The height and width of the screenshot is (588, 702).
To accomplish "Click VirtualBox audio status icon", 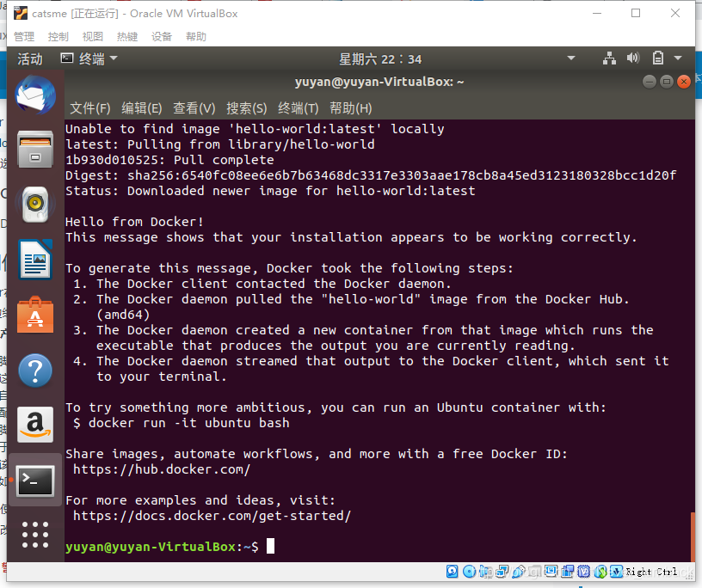I will [486, 572].
